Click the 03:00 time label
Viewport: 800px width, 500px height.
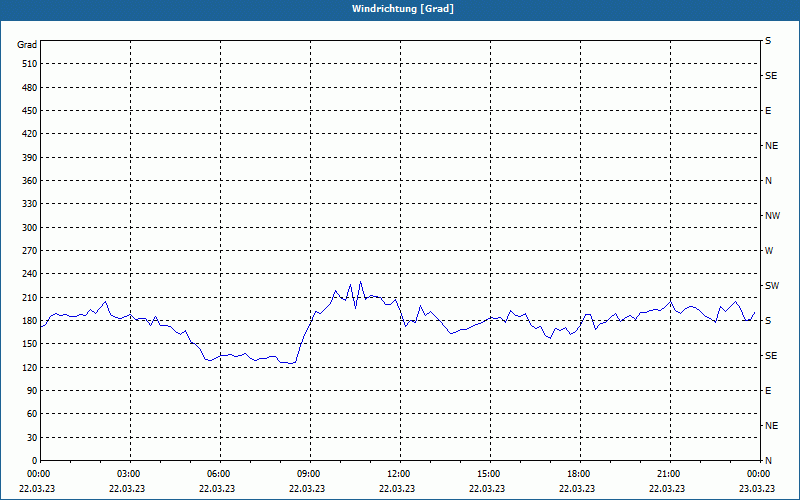128,474
